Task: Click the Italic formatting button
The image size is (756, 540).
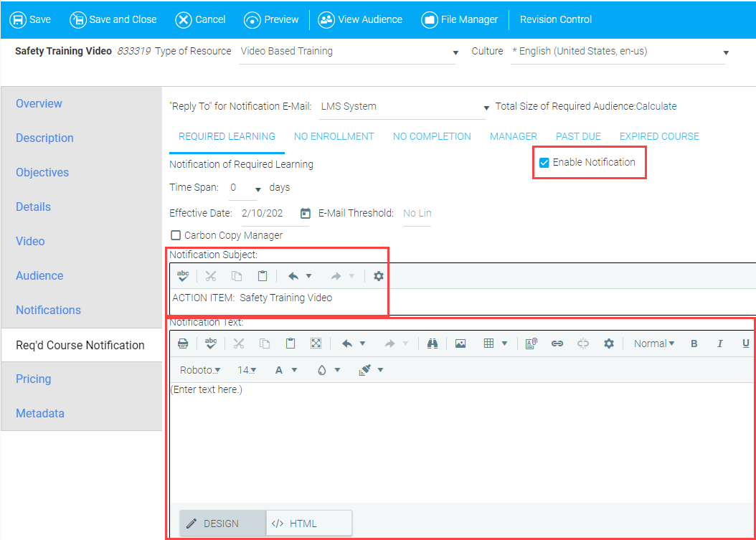Action: [x=719, y=344]
